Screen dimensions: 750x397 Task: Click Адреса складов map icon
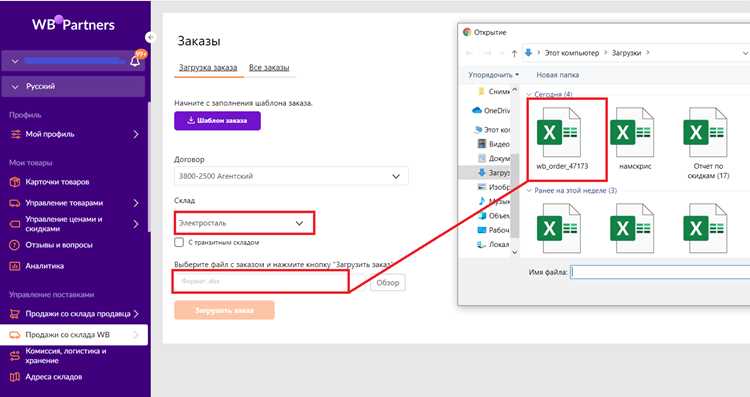pyautogui.click(x=15, y=377)
